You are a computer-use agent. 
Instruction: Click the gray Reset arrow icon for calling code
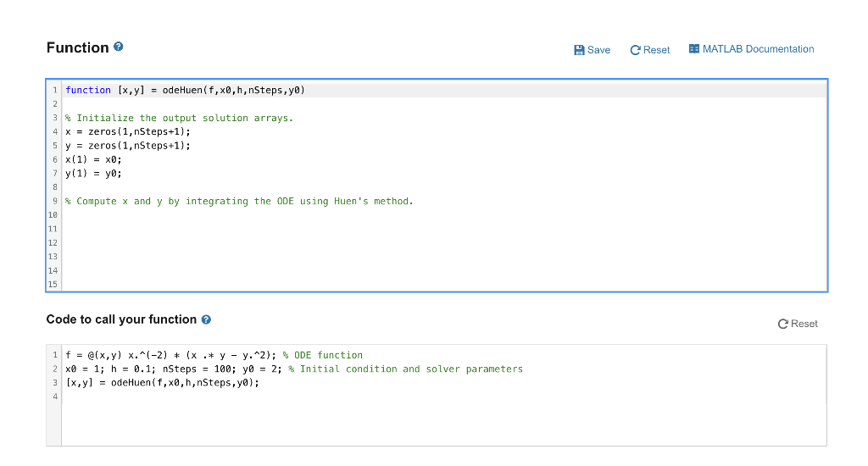[782, 324]
